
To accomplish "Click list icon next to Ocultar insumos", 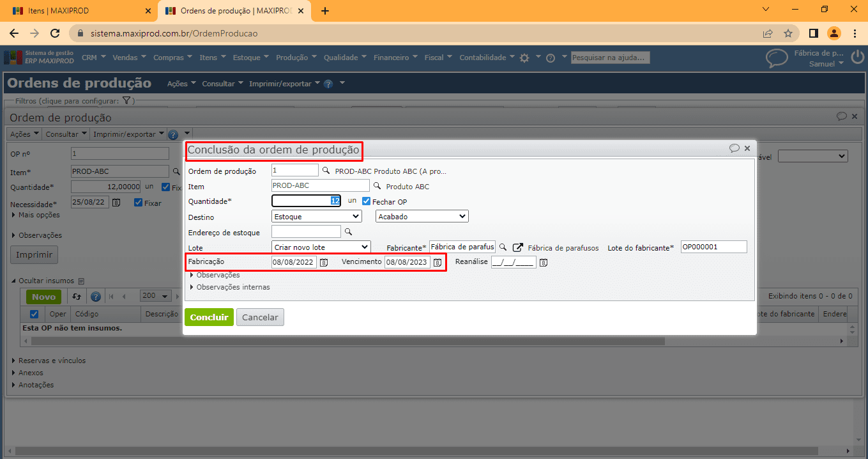I will tap(81, 281).
